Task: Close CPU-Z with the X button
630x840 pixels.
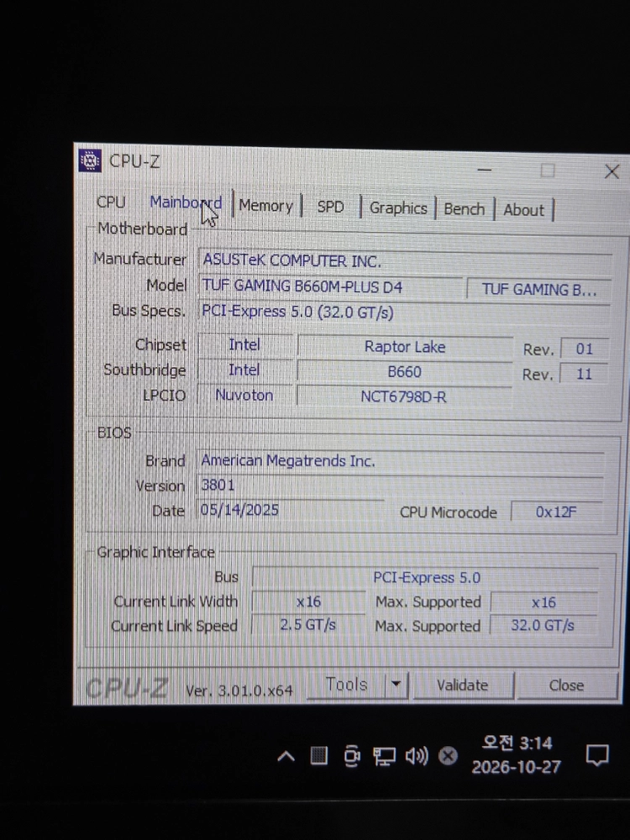Action: (612, 171)
